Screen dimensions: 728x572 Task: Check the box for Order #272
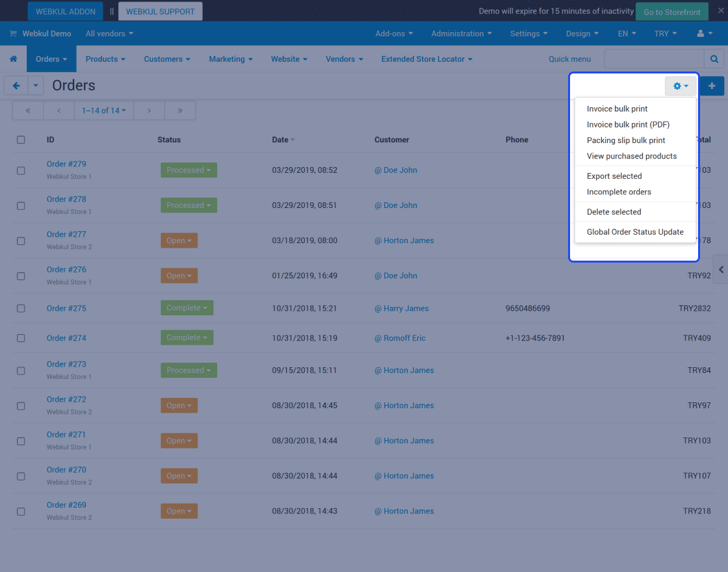click(x=21, y=406)
